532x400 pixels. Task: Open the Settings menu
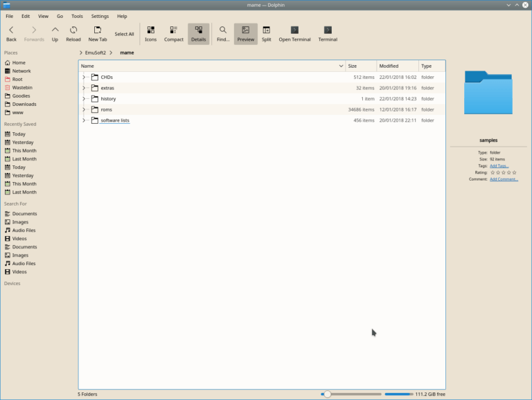click(x=100, y=16)
